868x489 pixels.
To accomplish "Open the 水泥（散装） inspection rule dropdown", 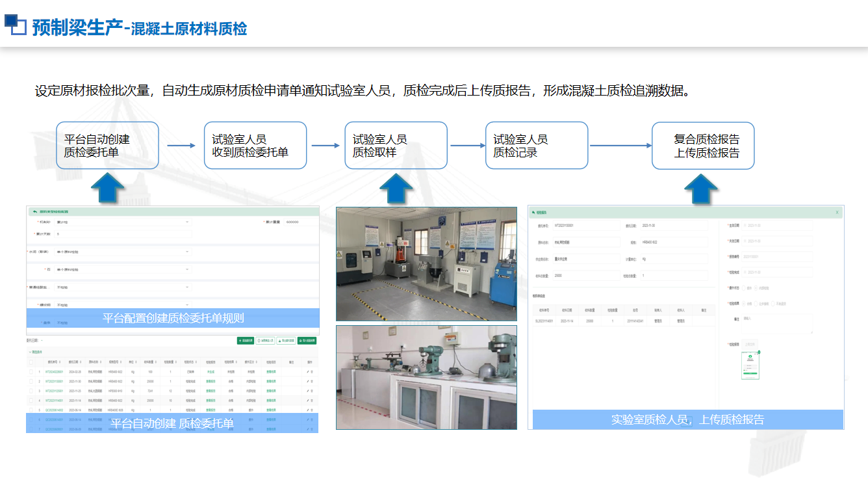I will pos(123,252).
